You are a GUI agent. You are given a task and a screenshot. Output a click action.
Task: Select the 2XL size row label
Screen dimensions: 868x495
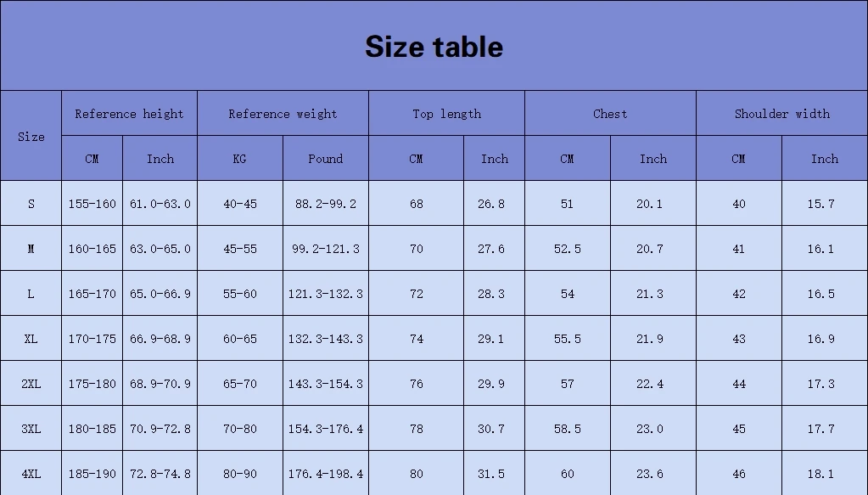click(x=31, y=384)
